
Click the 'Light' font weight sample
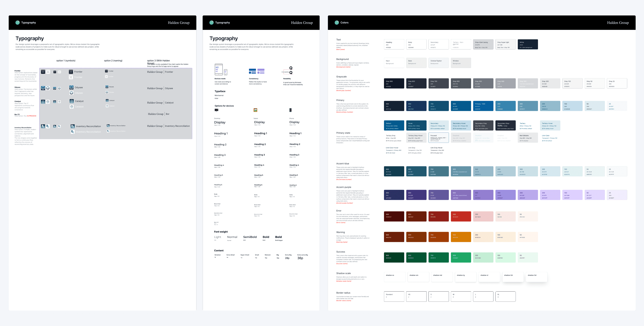point(218,237)
